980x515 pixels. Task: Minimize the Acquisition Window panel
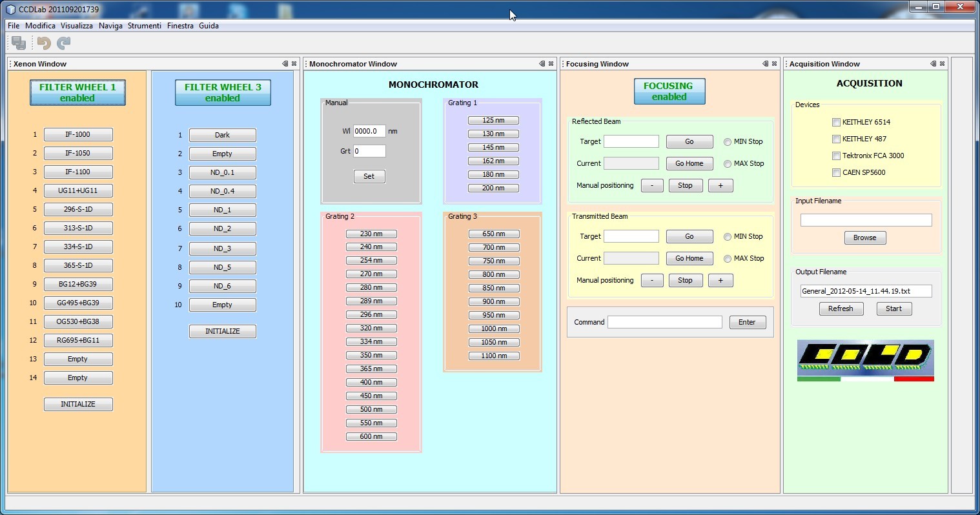click(x=934, y=64)
